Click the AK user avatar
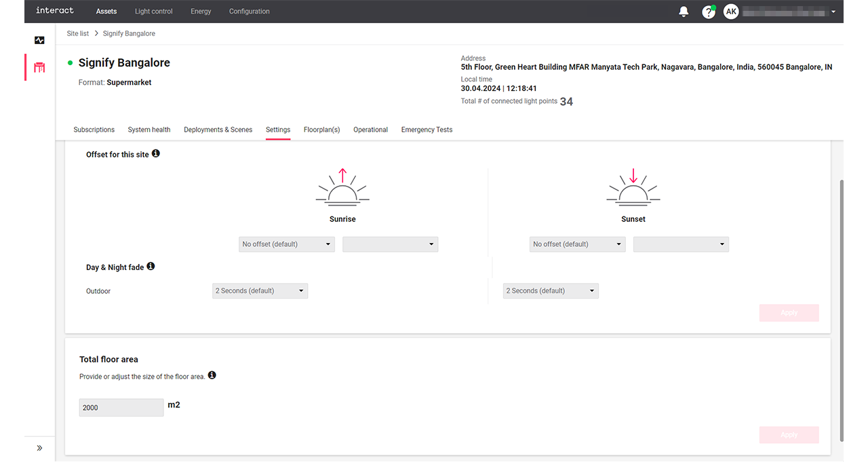Viewport: 868px width, 475px height. click(730, 12)
